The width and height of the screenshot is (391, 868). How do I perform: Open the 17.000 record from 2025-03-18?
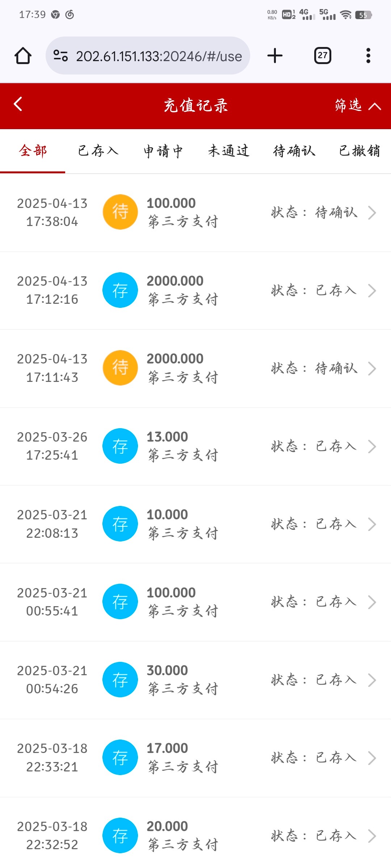point(372,758)
